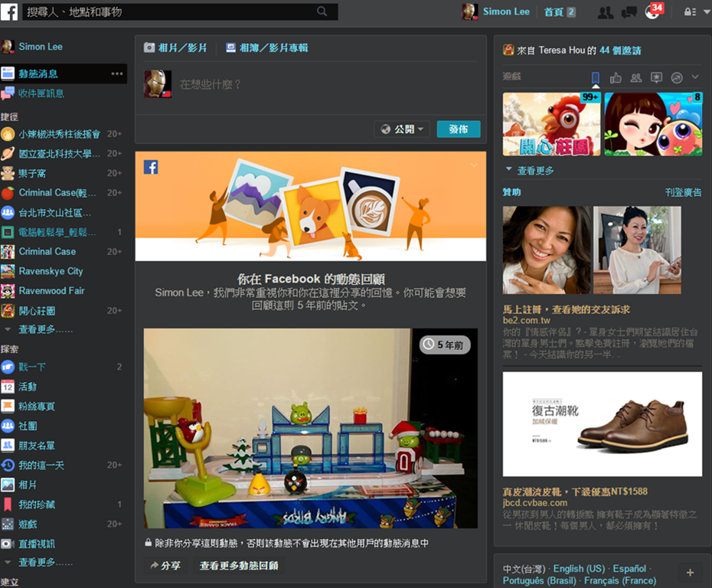
Task: Open 真皮潮流皮靴 shoe ad link
Action: (575, 492)
